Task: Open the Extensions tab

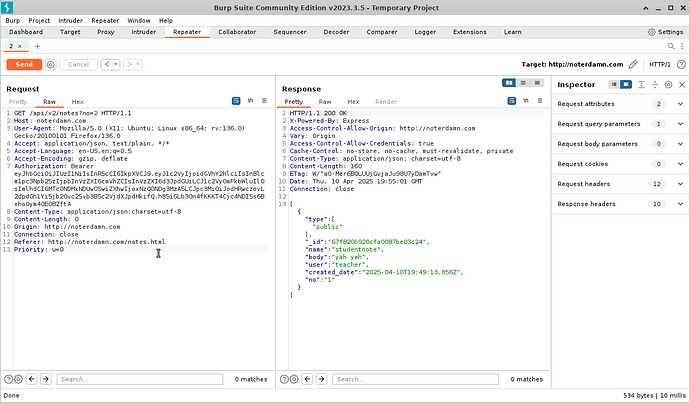Action: (470, 32)
